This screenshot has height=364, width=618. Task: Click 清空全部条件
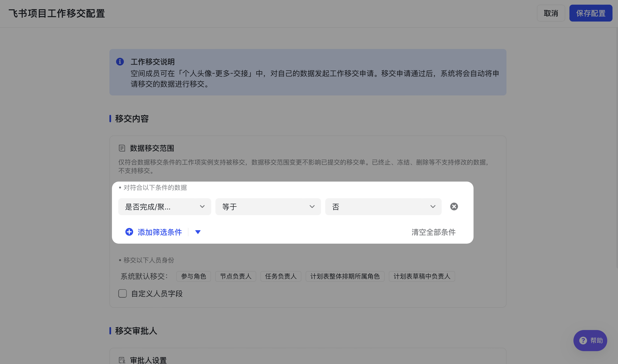[433, 232]
